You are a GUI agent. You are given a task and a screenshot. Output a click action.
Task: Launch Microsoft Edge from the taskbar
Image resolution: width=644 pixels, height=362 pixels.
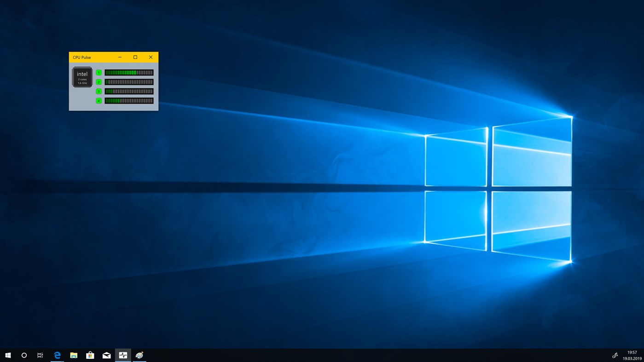click(57, 355)
